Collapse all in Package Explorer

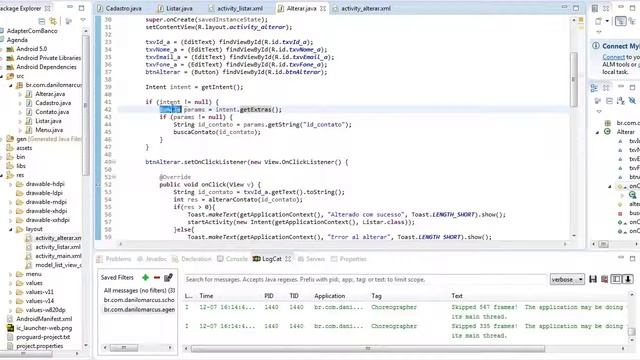click(x=42, y=20)
